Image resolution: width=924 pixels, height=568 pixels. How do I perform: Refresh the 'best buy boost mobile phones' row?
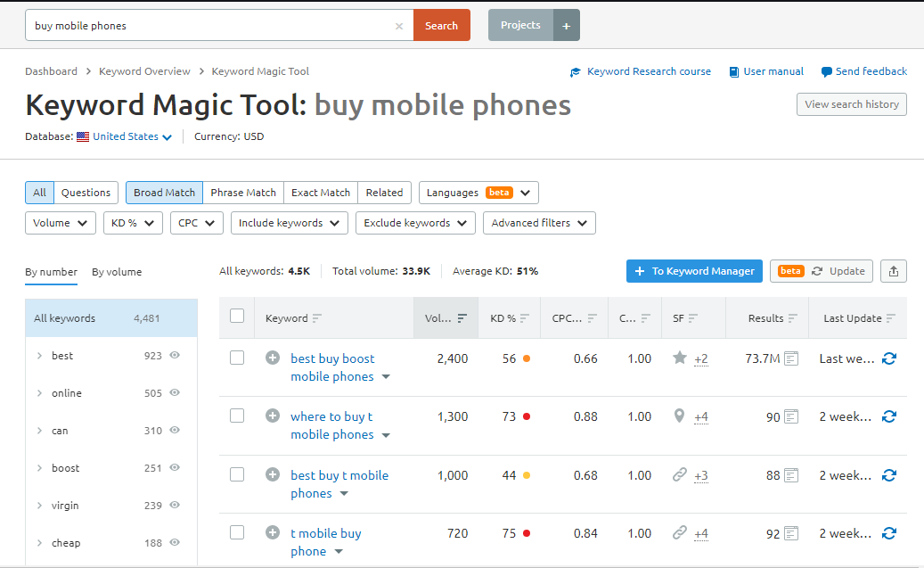click(888, 358)
